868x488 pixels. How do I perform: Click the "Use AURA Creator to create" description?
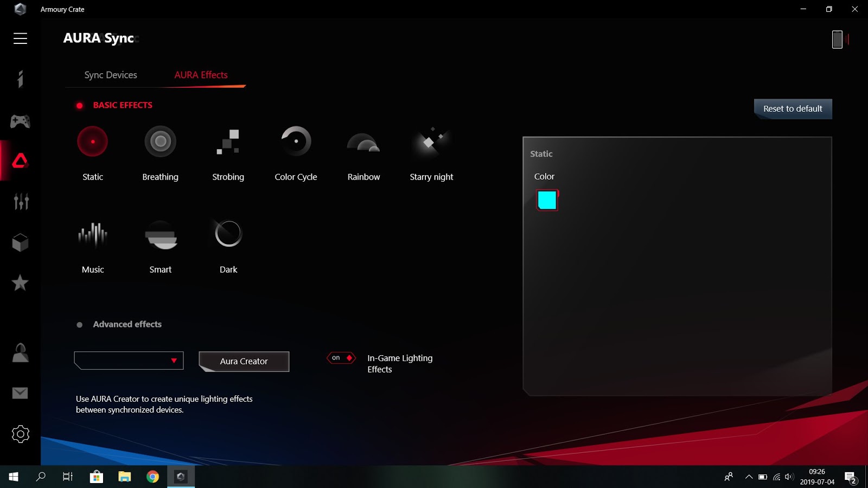tap(164, 404)
